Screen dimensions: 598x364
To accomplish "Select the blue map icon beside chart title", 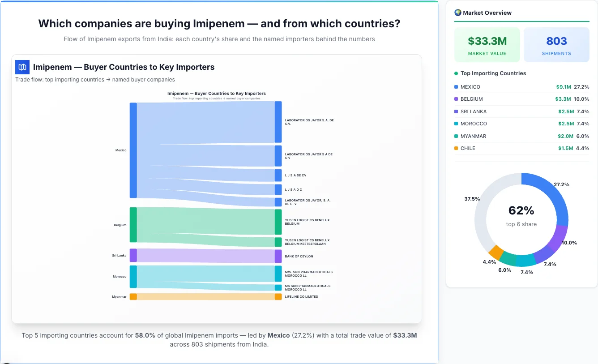I will (22, 67).
